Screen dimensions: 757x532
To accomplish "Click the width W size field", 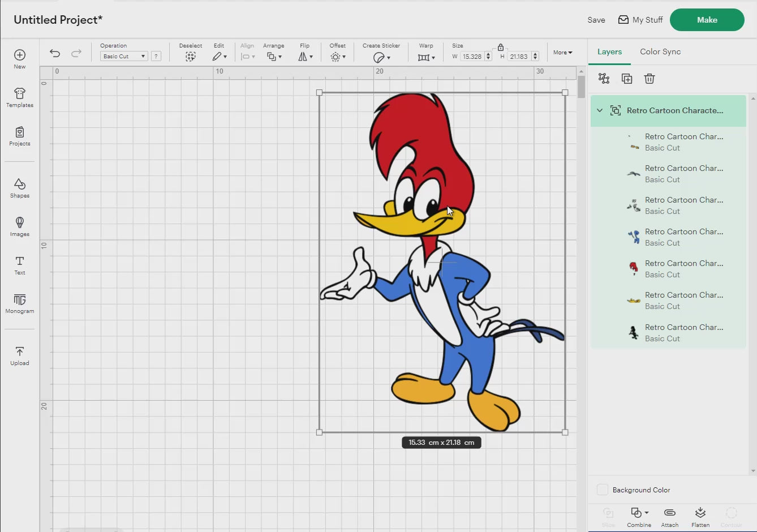I will 472,57.
